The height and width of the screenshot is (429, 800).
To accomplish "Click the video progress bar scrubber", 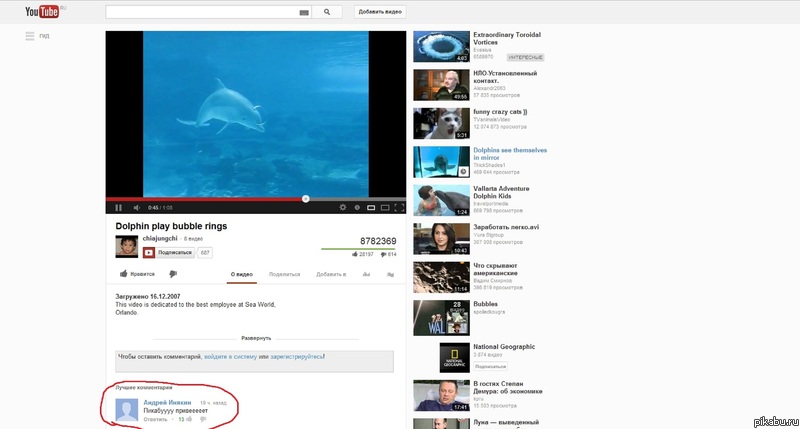I will tap(305, 198).
